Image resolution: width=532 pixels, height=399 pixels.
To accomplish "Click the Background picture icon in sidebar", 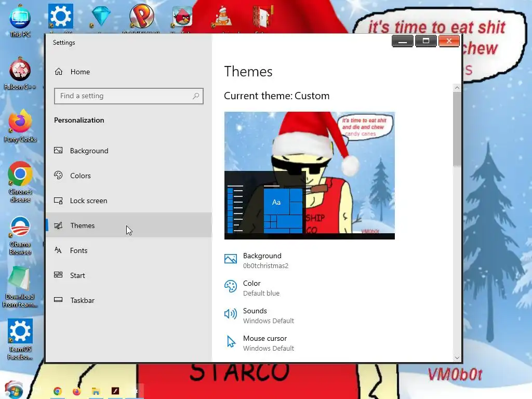I will click(58, 150).
